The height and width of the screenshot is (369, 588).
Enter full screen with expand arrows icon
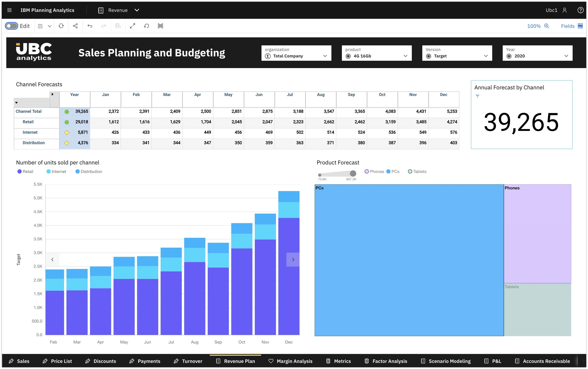[x=132, y=26]
